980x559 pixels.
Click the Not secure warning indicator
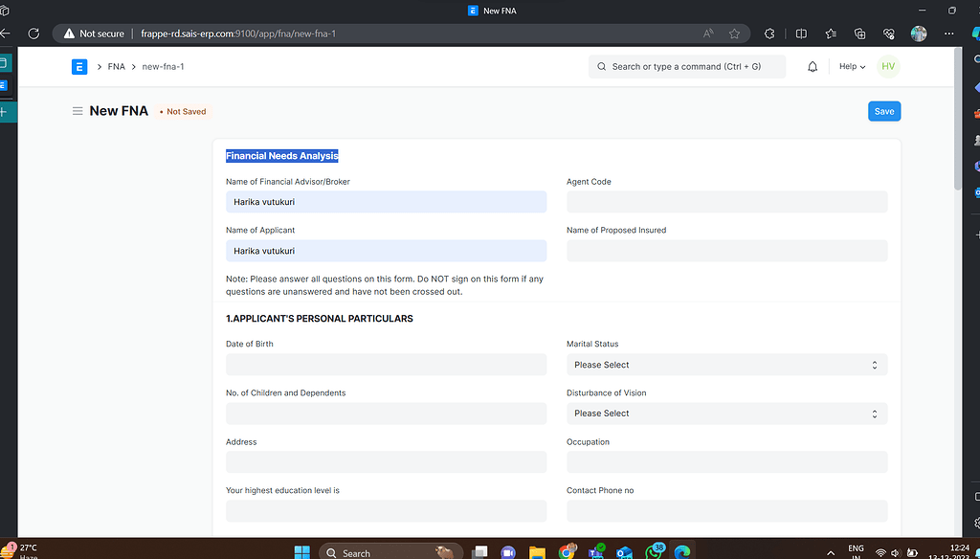(92, 33)
